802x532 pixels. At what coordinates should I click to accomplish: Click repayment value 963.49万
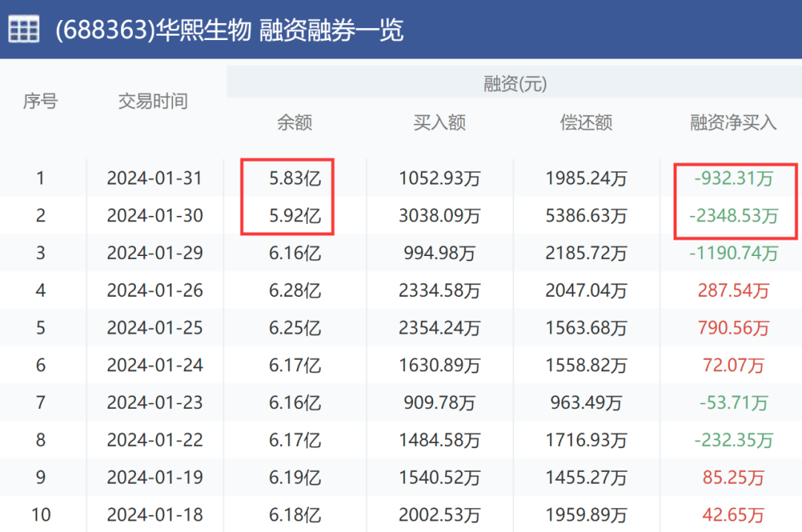[586, 402]
